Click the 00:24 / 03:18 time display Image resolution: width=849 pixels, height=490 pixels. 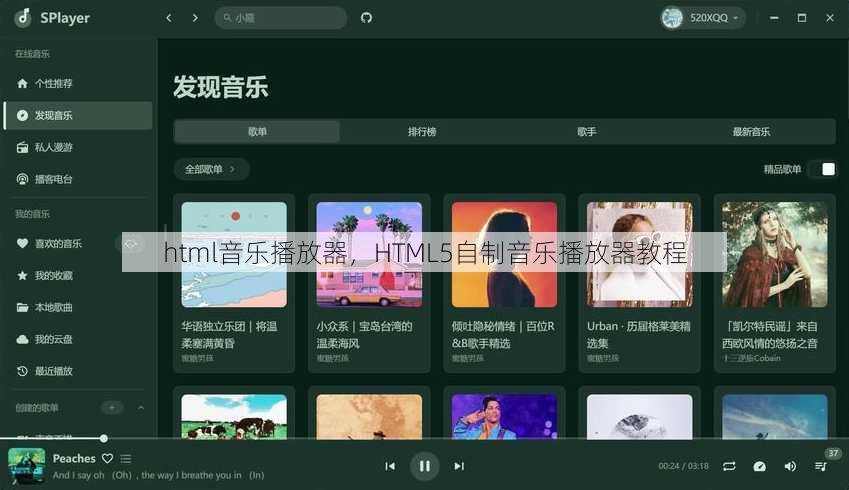click(683, 466)
